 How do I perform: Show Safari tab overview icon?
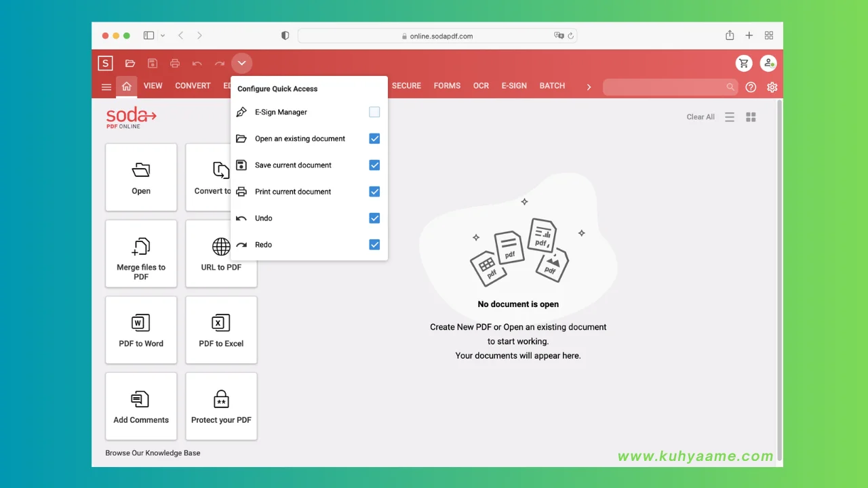point(769,35)
